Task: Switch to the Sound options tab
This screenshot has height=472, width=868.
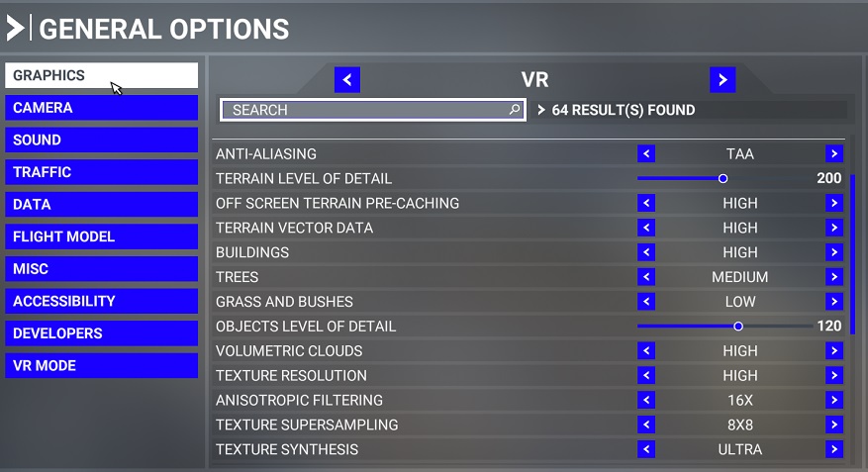Action: click(x=101, y=141)
